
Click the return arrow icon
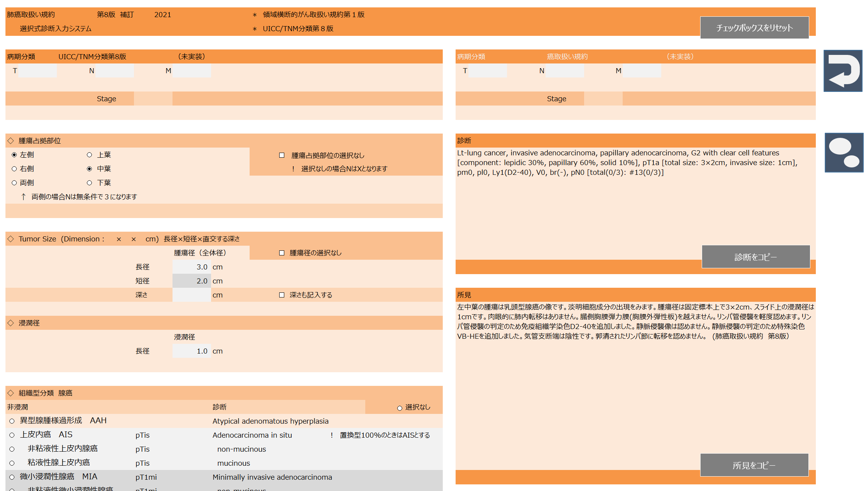click(x=843, y=71)
